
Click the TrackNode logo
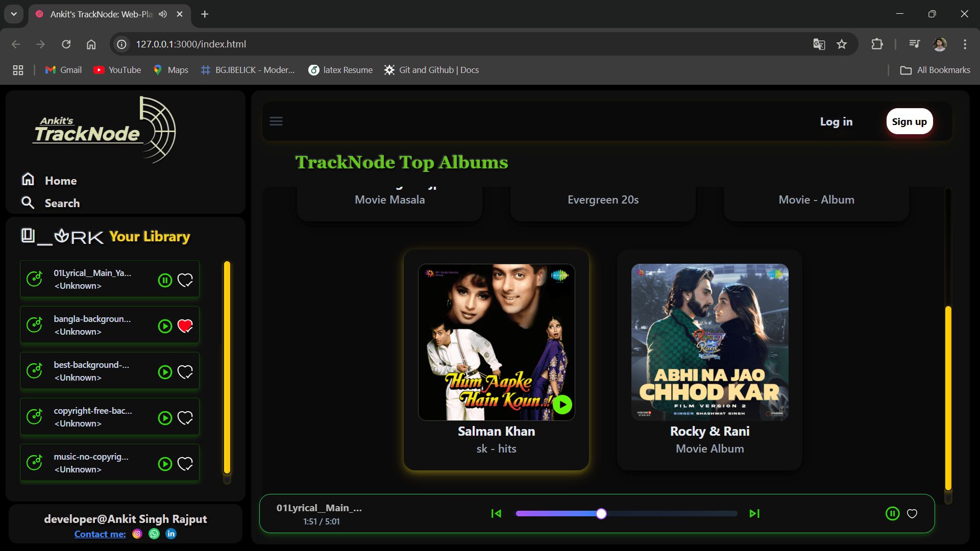coord(105,130)
